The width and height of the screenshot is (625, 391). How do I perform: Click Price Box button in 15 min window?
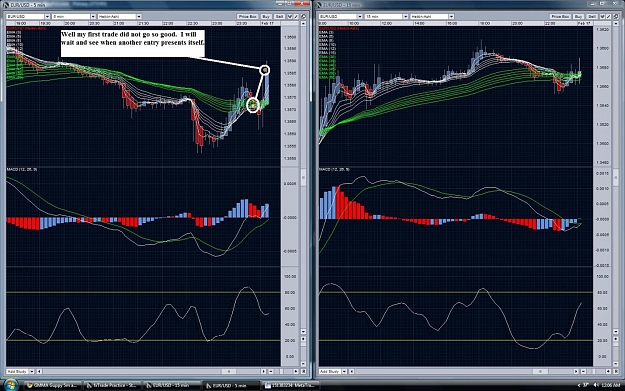[560, 17]
